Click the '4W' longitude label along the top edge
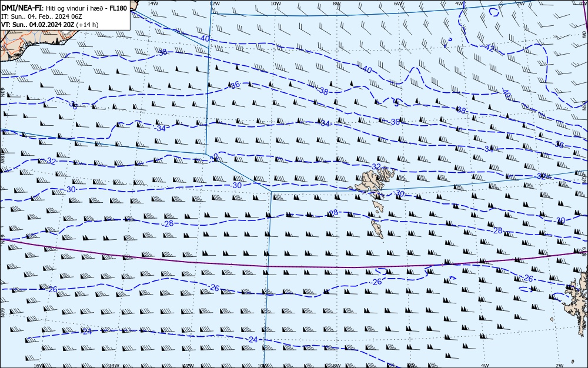 click(459, 3)
